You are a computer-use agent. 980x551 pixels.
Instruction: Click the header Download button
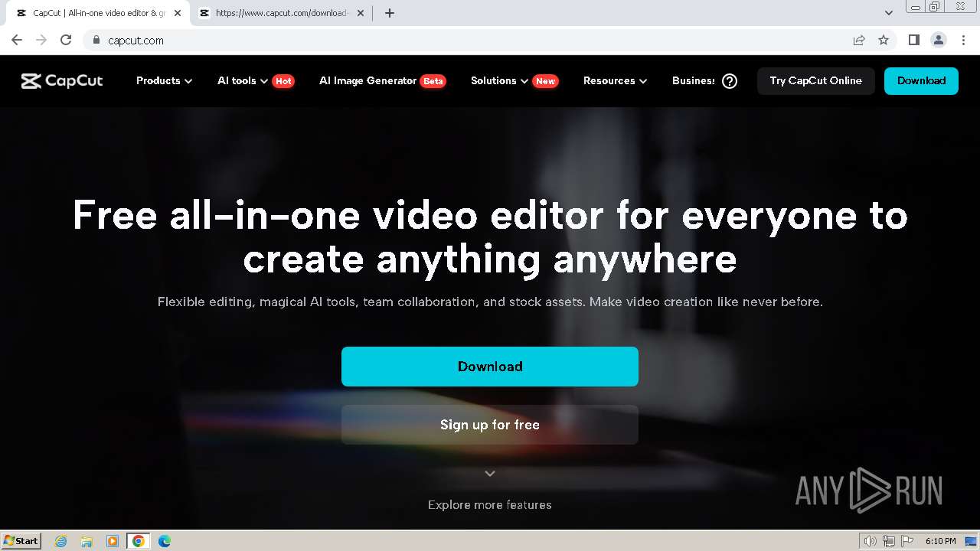(921, 81)
